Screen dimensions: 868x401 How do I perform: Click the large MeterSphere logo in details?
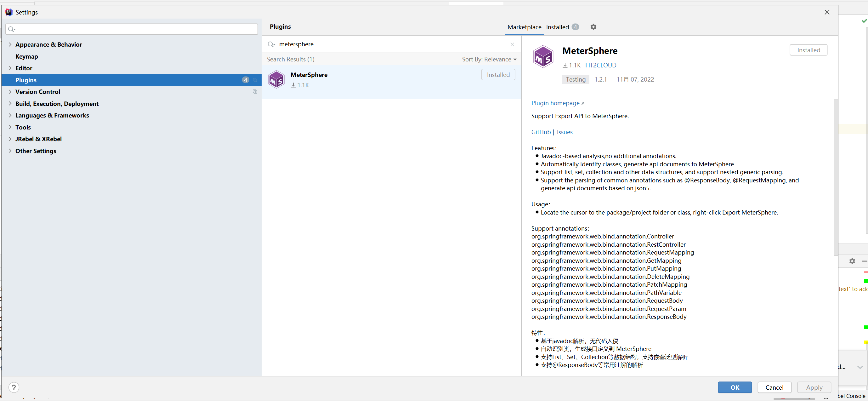click(x=543, y=57)
